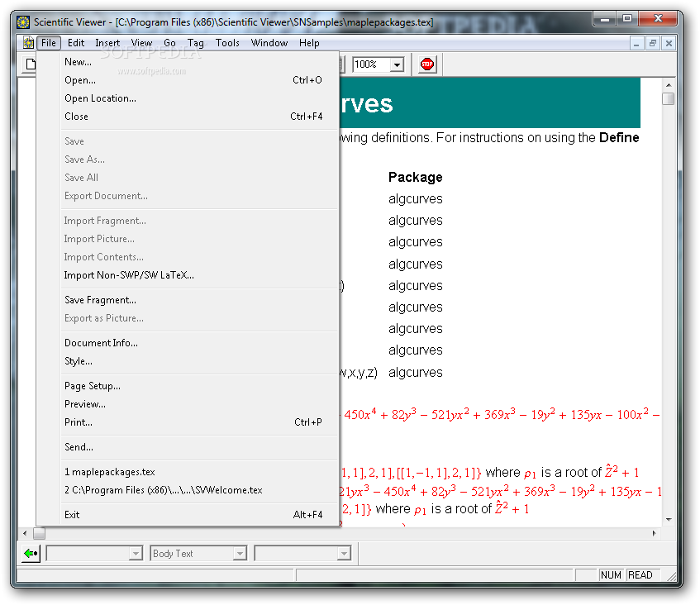Select Close in the File menu
Viewport: 700px width, 605px height.
coord(188,117)
